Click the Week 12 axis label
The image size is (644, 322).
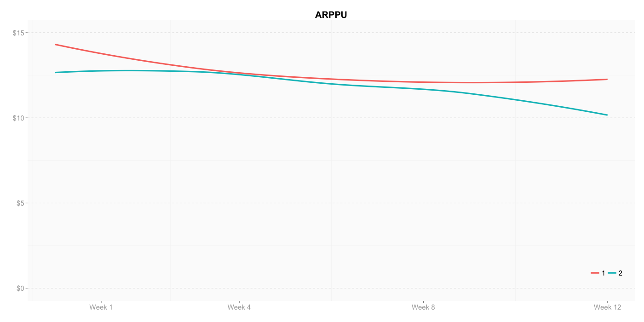(x=607, y=307)
